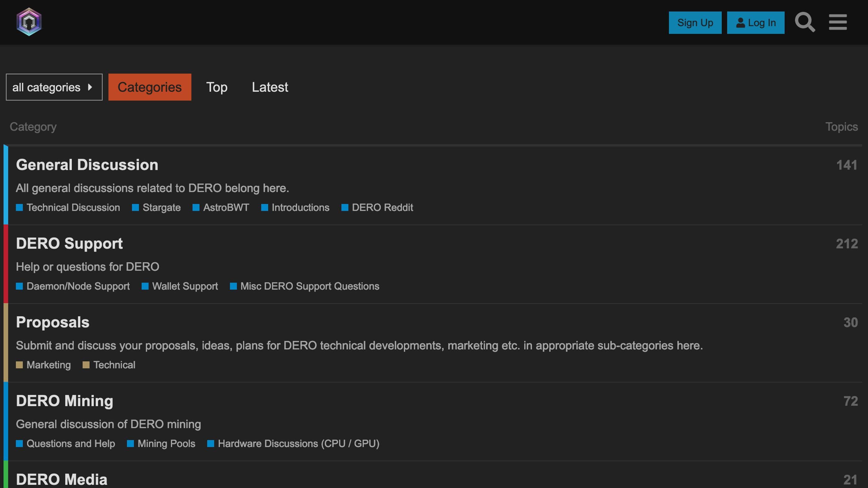Open the hamburger menu icon
This screenshot has height=488, width=868.
pos(838,22)
